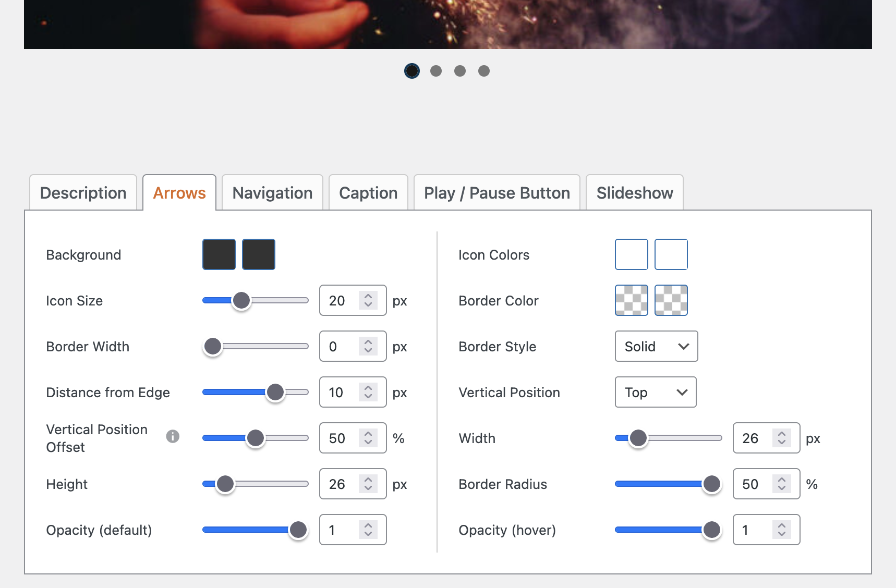Click the Icon Size slider handle
This screenshot has height=588, width=896.
tap(241, 301)
